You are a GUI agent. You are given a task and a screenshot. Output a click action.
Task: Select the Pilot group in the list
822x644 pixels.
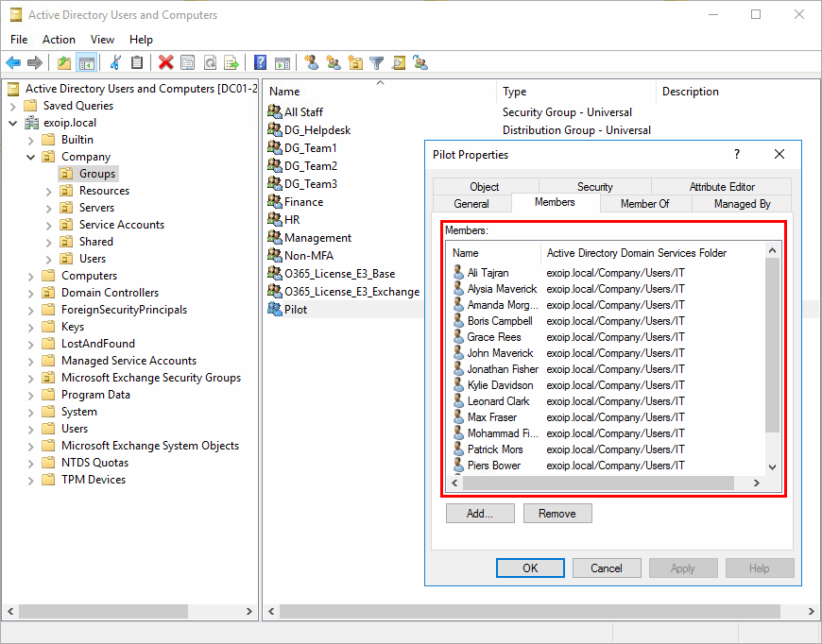pos(296,309)
